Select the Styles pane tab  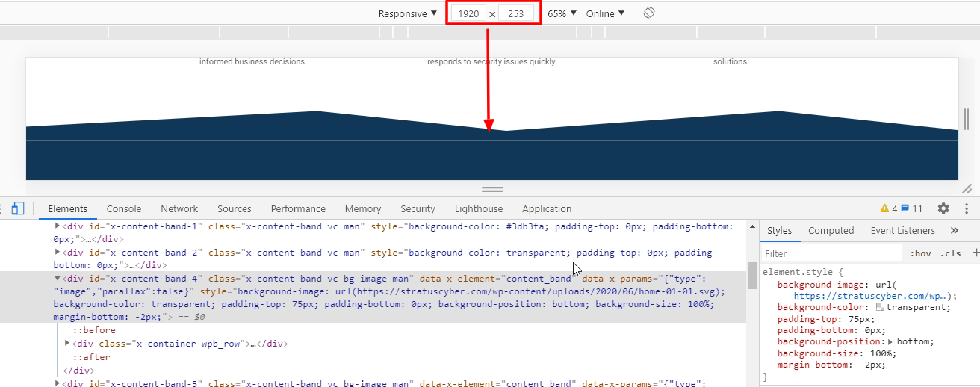tap(779, 231)
